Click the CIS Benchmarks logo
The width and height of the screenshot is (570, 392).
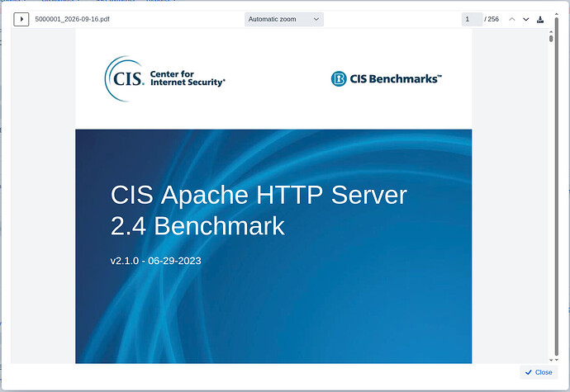click(387, 79)
